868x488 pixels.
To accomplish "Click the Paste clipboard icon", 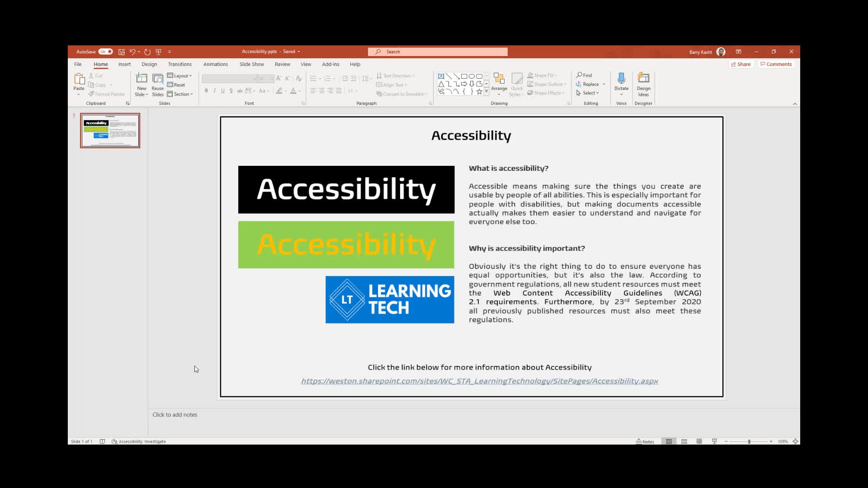I will tap(79, 79).
